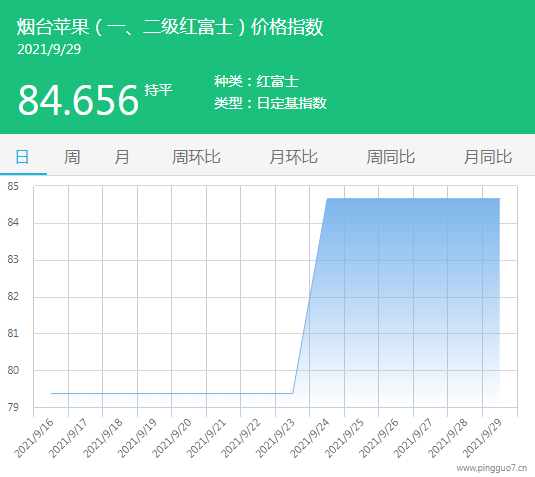535x477 pixels.
Task: Click x-axis label 2021/9/20
Action: pos(172,439)
